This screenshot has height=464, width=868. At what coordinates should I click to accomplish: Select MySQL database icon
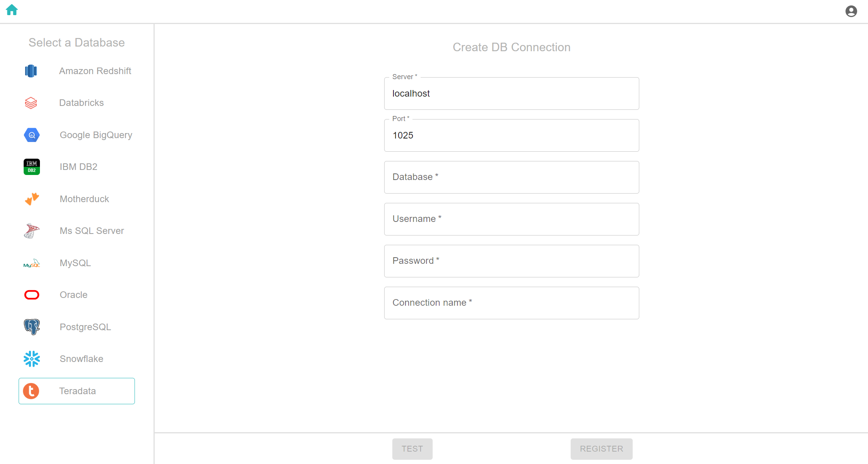click(31, 262)
